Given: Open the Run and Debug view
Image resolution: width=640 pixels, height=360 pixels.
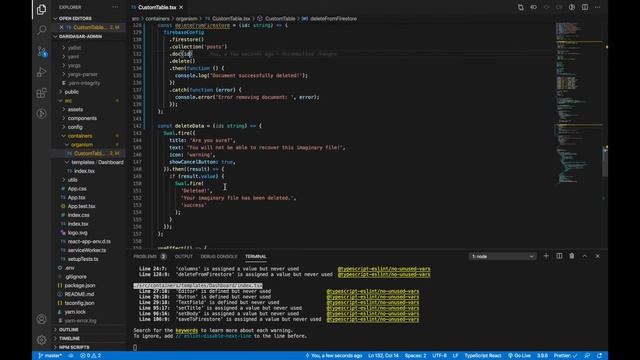Looking at the screenshot, I should [x=41, y=72].
